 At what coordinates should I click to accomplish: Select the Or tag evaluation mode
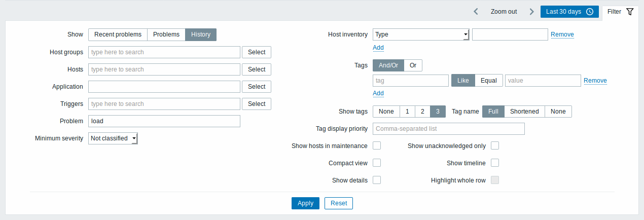[413, 65]
